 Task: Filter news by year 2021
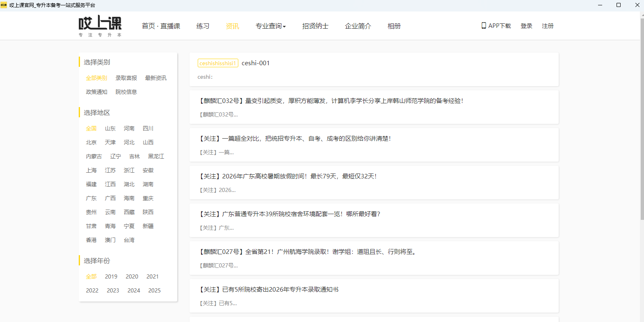click(x=152, y=276)
